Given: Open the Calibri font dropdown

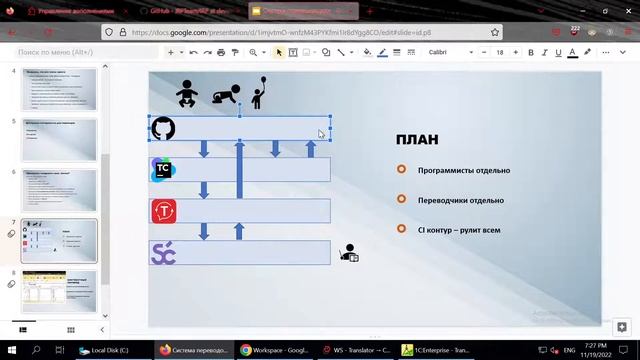Looking at the screenshot, I should click(x=451, y=52).
